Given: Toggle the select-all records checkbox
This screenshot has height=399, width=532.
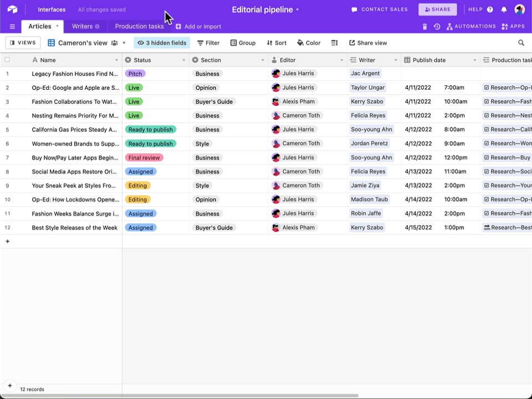Looking at the screenshot, I should (x=7, y=60).
